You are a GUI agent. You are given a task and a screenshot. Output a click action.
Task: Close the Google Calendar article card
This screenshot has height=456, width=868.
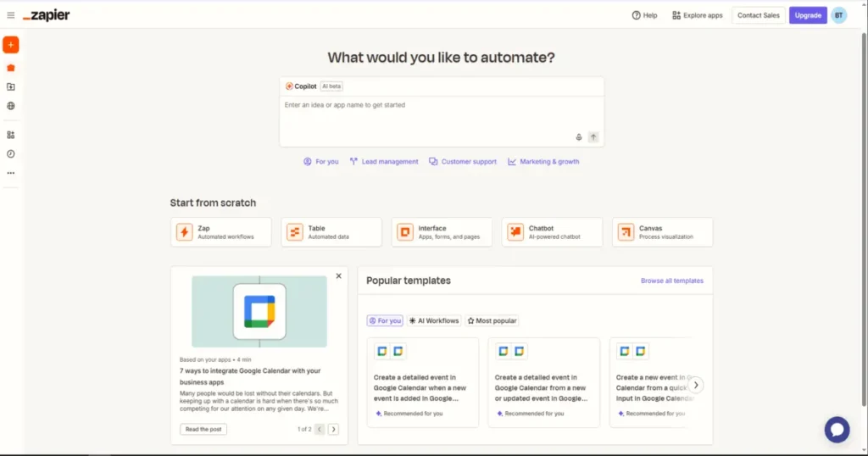[339, 276]
